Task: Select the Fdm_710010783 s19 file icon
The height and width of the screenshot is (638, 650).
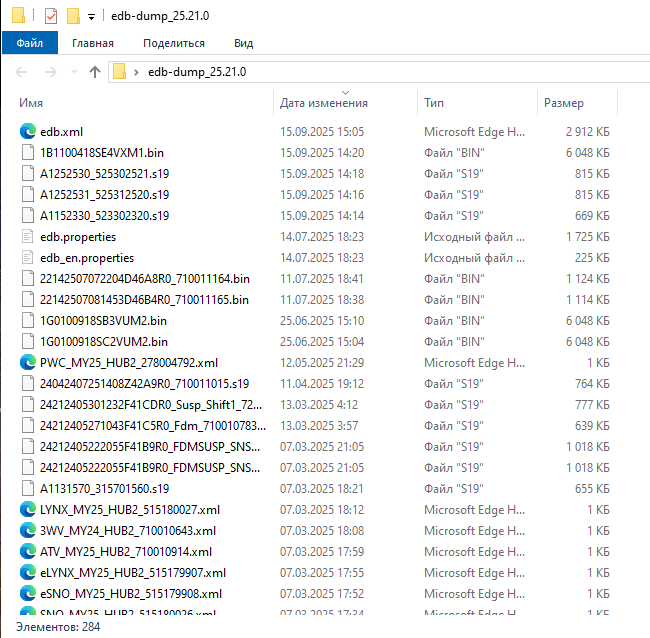Action: (28, 426)
